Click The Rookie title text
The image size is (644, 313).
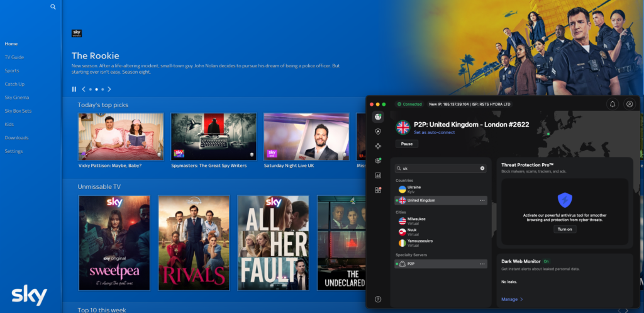tap(96, 55)
